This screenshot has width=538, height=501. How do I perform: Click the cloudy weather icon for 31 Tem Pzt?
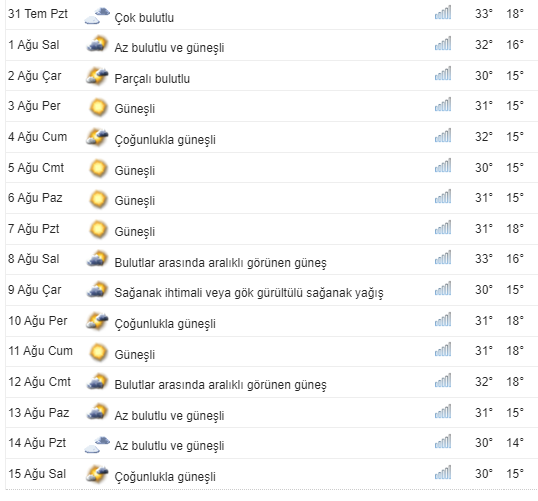[97, 16]
